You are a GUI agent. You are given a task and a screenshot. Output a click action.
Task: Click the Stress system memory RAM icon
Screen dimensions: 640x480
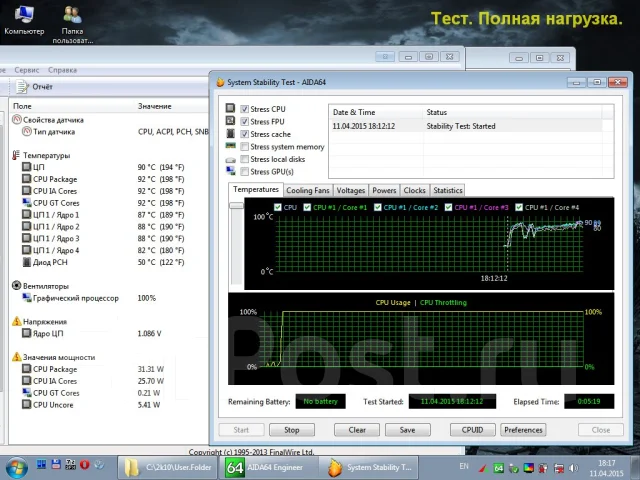click(x=230, y=146)
